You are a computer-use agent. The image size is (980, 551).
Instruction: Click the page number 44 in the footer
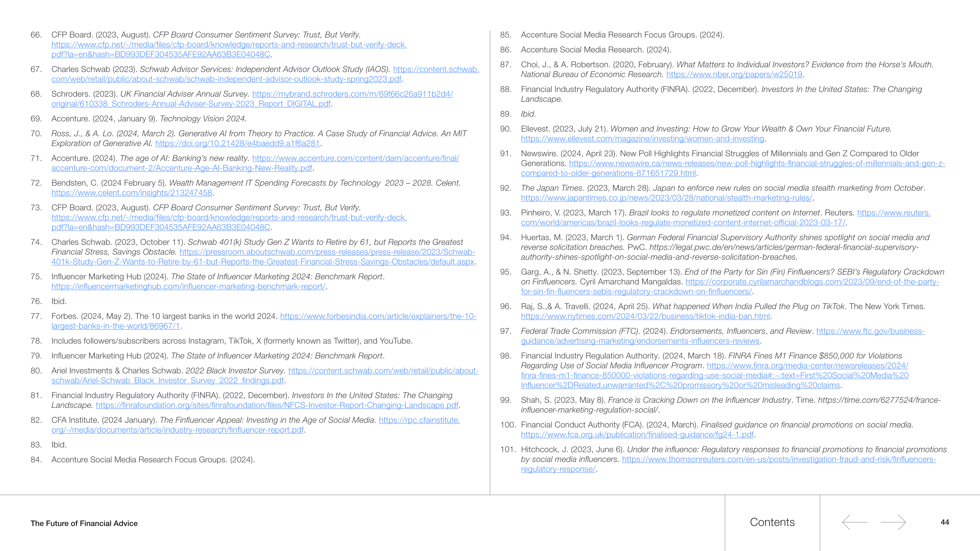point(945,522)
